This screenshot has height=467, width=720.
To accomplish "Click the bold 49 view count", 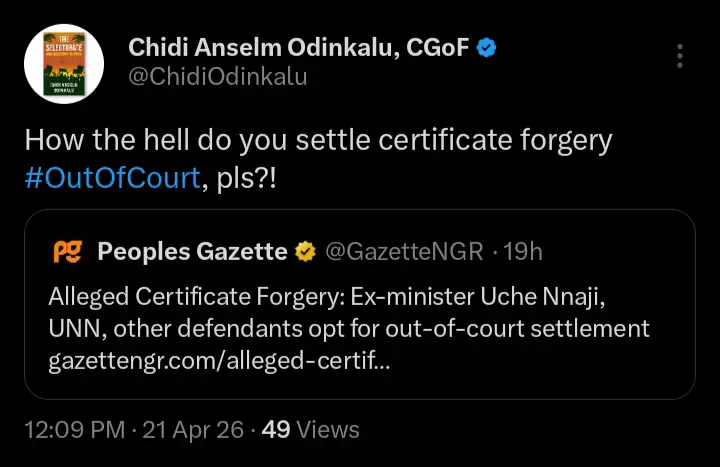I will (275, 430).
